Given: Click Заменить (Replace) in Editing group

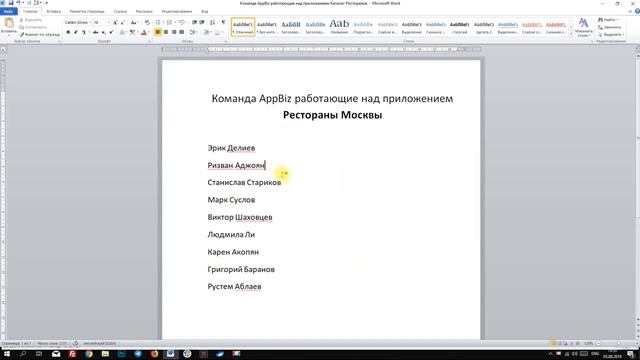Looking at the screenshot, I should click(610, 27).
